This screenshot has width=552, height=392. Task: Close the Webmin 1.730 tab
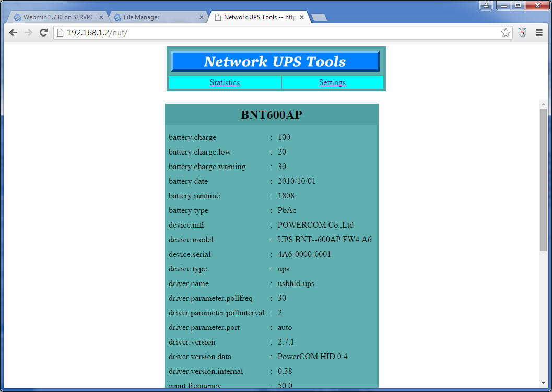pos(101,17)
